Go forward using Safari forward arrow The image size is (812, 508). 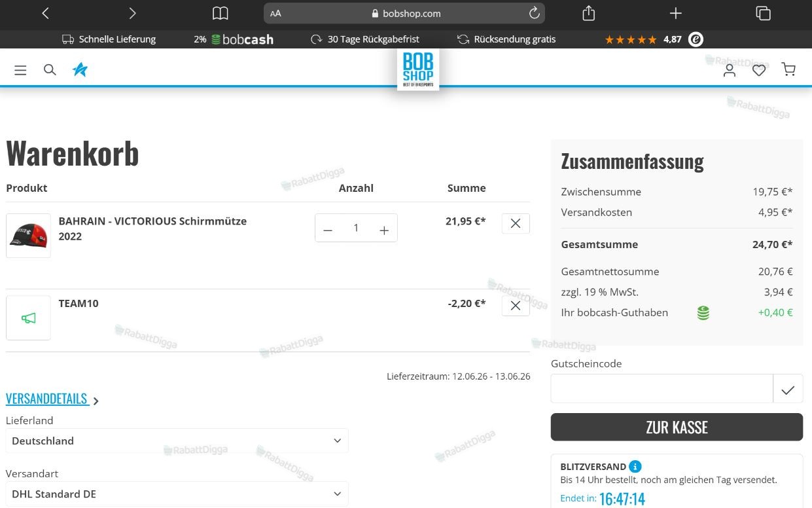point(133,13)
